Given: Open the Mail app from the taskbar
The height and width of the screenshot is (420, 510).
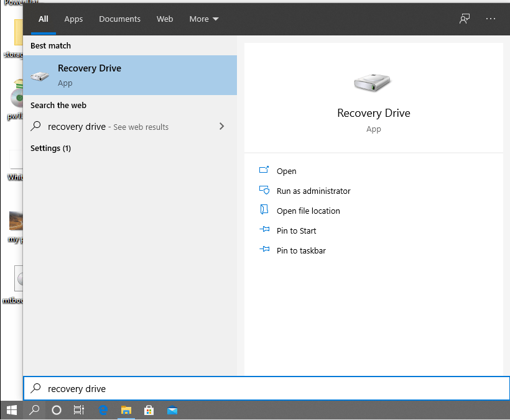Looking at the screenshot, I should 172,410.
